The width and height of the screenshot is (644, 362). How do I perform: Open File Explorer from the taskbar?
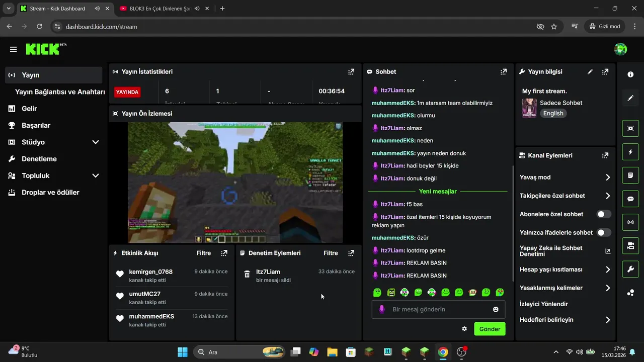coord(332,352)
